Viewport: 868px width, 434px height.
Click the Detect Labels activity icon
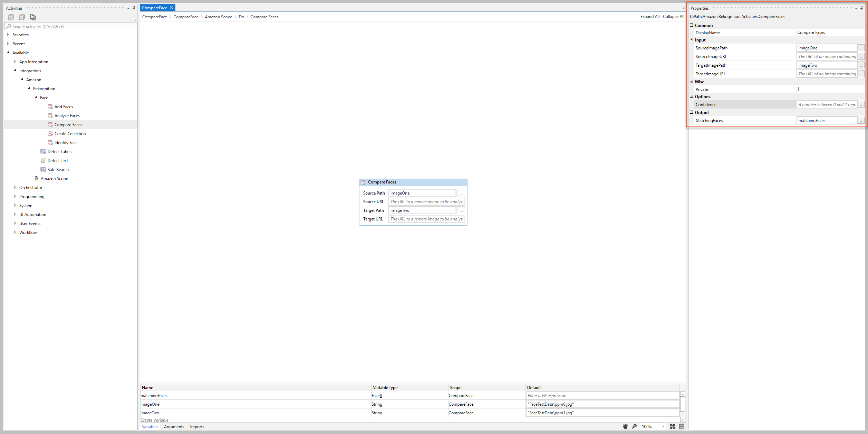click(43, 151)
